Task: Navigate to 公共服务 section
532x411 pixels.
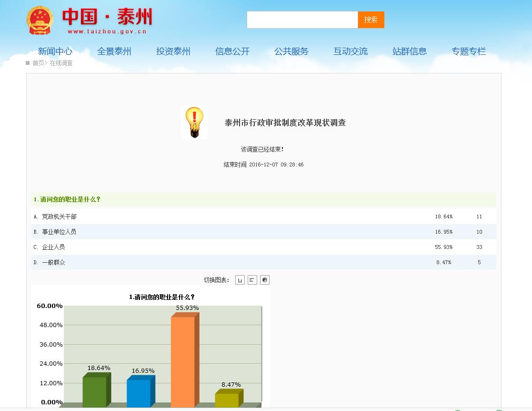Action: (291, 51)
